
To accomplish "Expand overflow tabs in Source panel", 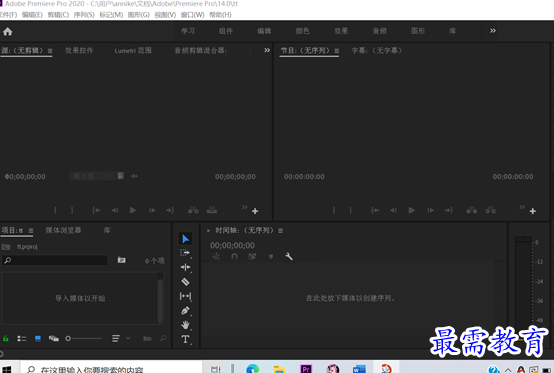I will [x=267, y=50].
